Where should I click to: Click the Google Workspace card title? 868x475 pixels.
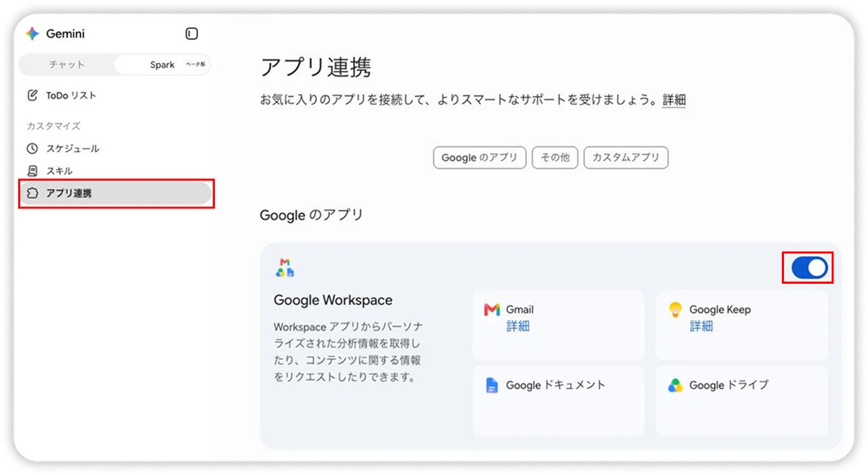tap(333, 300)
